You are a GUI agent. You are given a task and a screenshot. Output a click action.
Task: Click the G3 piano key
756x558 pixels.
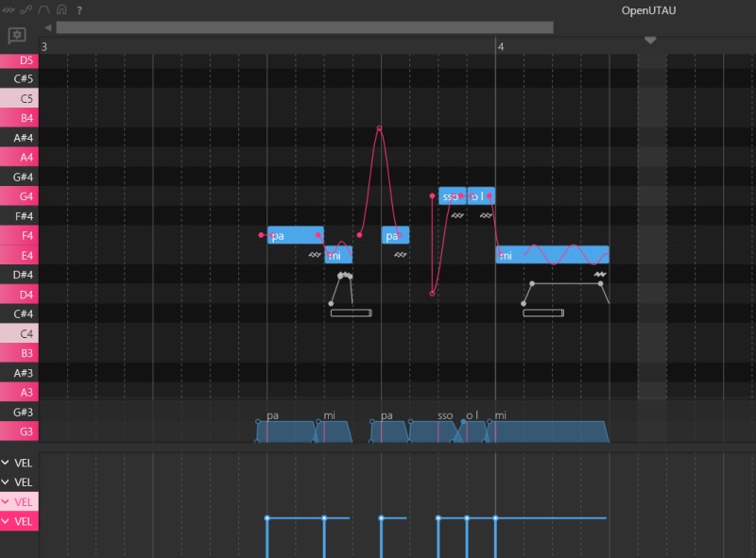[x=19, y=431]
